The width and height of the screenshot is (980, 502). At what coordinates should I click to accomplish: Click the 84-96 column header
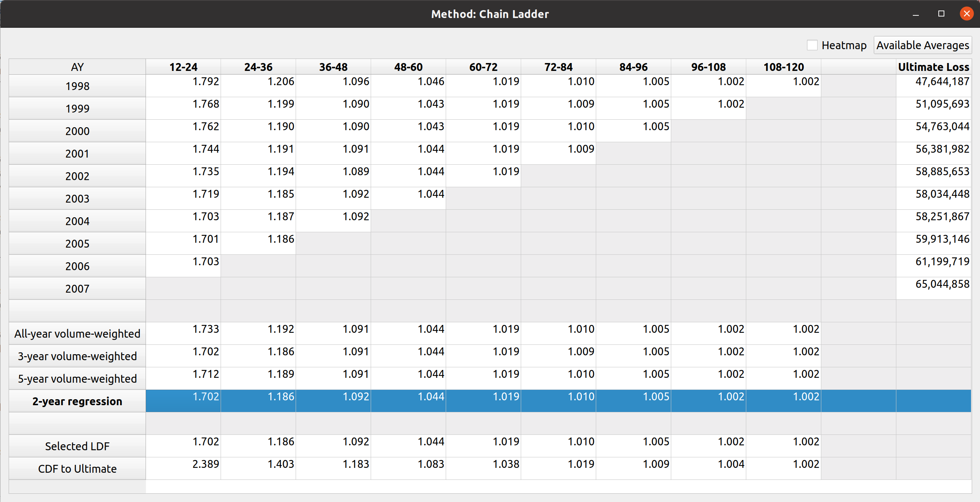pos(633,67)
